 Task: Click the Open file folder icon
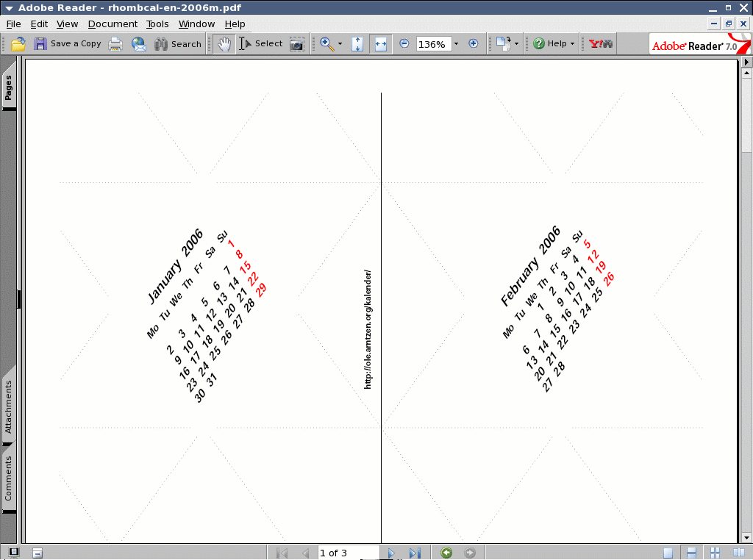[x=18, y=44]
